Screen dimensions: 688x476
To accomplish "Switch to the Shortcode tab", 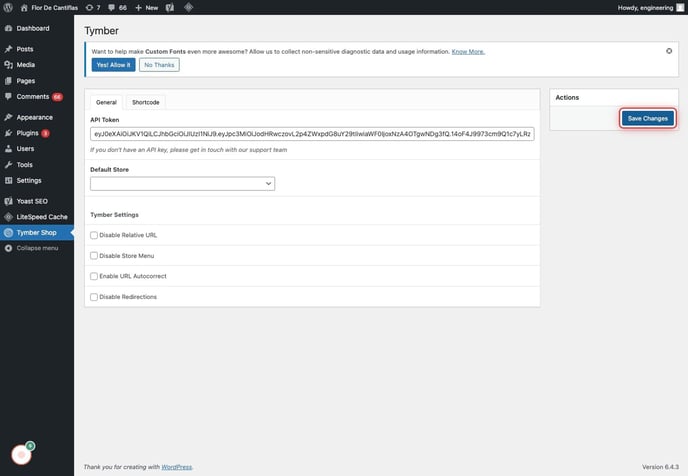I will click(146, 102).
